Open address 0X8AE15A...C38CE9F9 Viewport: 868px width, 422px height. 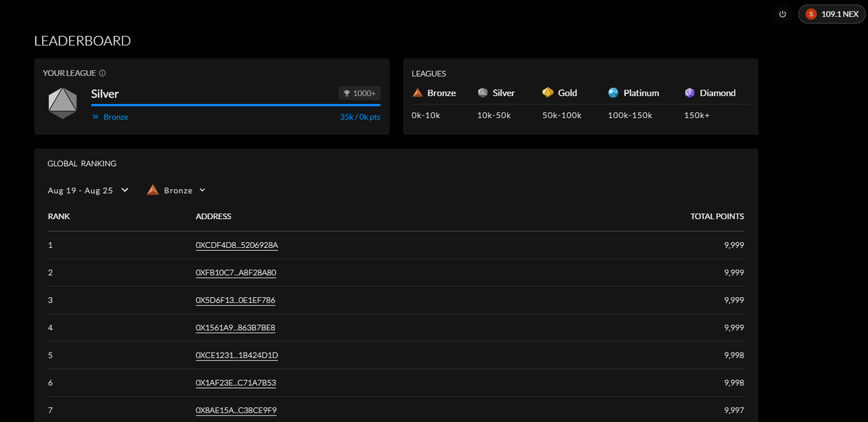point(236,410)
